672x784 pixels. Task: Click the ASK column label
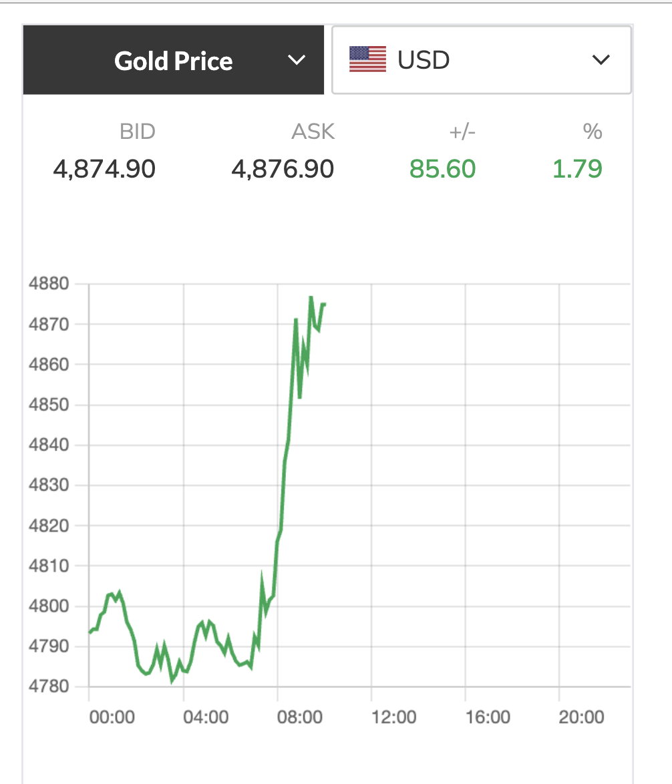pyautogui.click(x=313, y=132)
